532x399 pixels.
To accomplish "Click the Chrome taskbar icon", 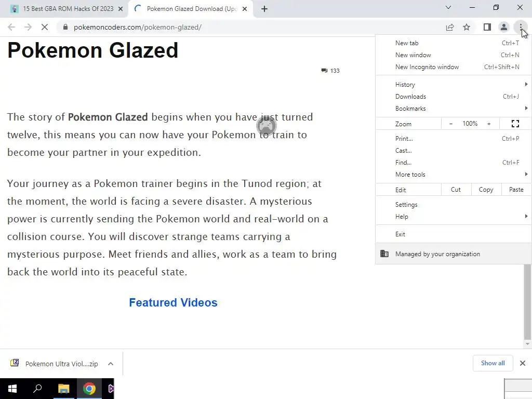I will (x=89, y=389).
